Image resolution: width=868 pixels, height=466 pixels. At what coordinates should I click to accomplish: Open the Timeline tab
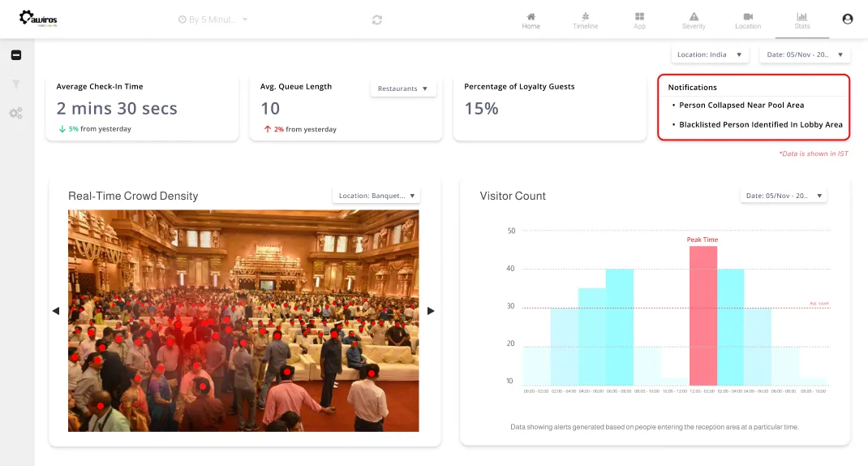[x=585, y=20]
